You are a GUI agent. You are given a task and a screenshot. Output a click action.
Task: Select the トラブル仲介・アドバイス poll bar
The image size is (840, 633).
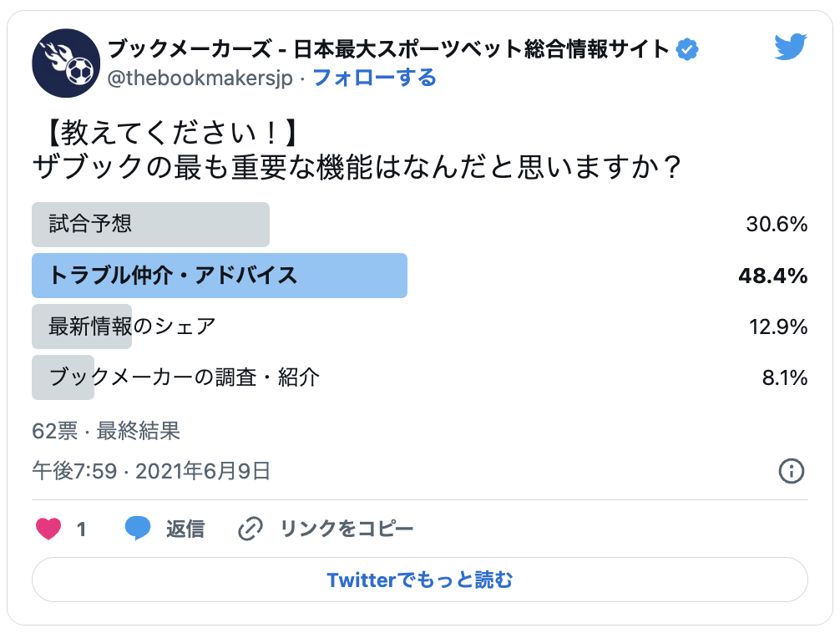pos(219,276)
